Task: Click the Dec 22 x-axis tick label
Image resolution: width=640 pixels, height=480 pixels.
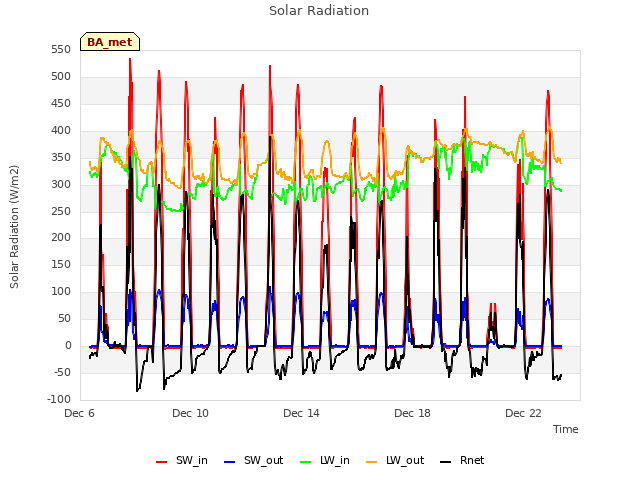Action: (523, 413)
